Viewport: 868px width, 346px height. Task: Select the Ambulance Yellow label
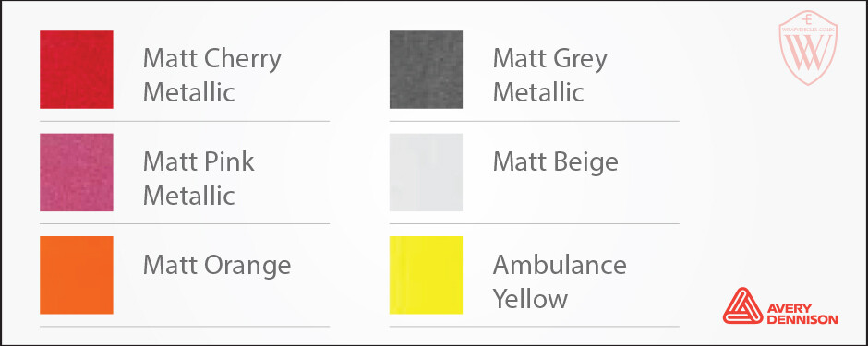(x=560, y=282)
